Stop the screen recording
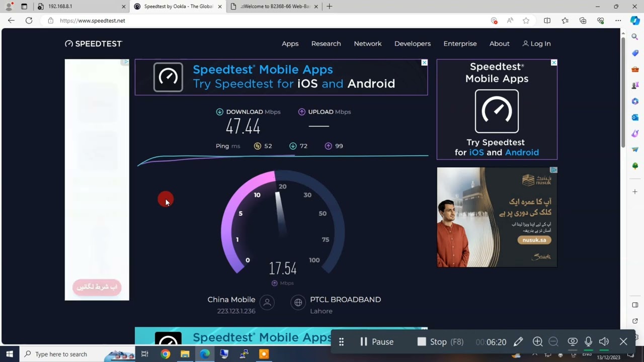 [x=440, y=342]
